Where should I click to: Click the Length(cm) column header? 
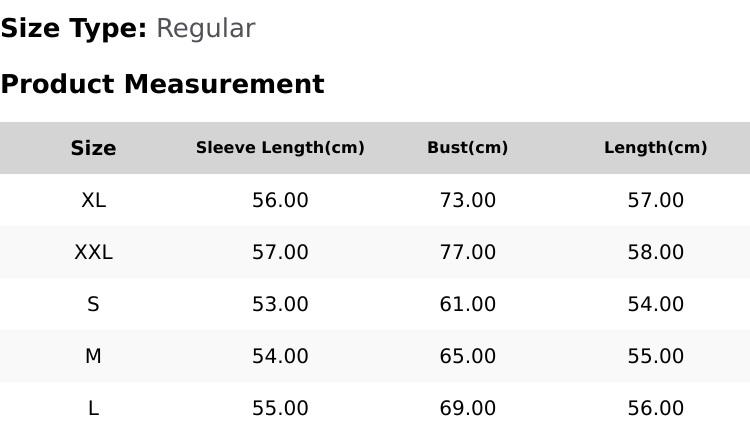click(x=656, y=147)
